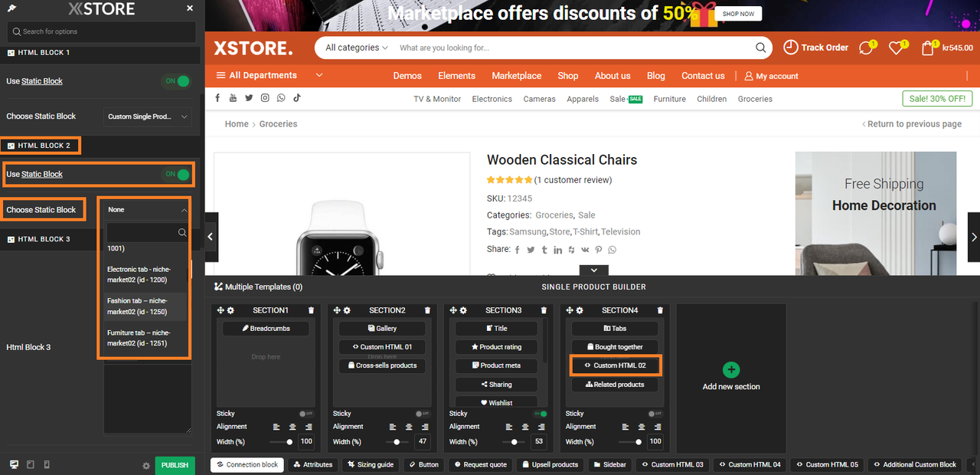Image resolution: width=980 pixels, height=475 pixels.
Task: Delete SECTION4 with trash icon
Action: pyautogui.click(x=660, y=310)
